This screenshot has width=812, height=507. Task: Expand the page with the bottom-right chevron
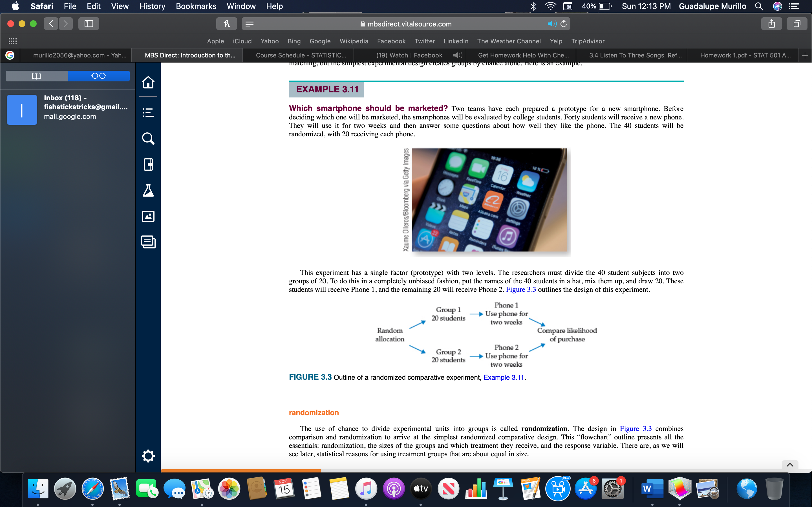click(x=791, y=465)
